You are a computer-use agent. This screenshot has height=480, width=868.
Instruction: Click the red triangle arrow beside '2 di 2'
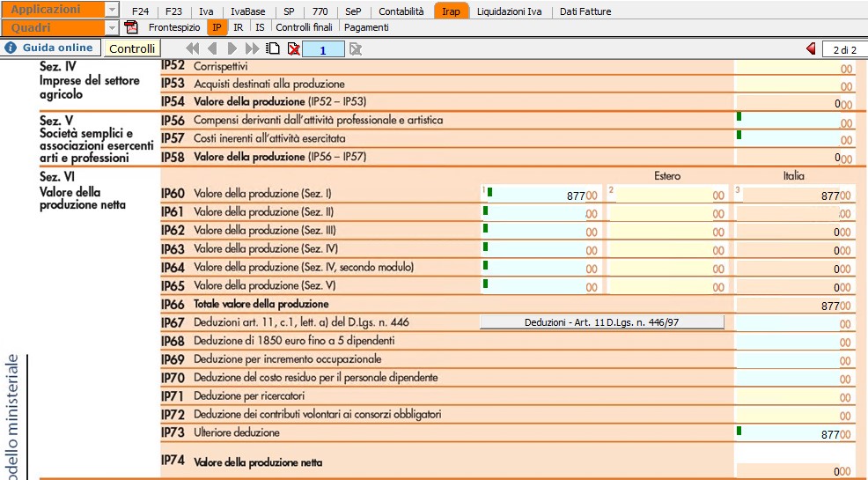812,48
